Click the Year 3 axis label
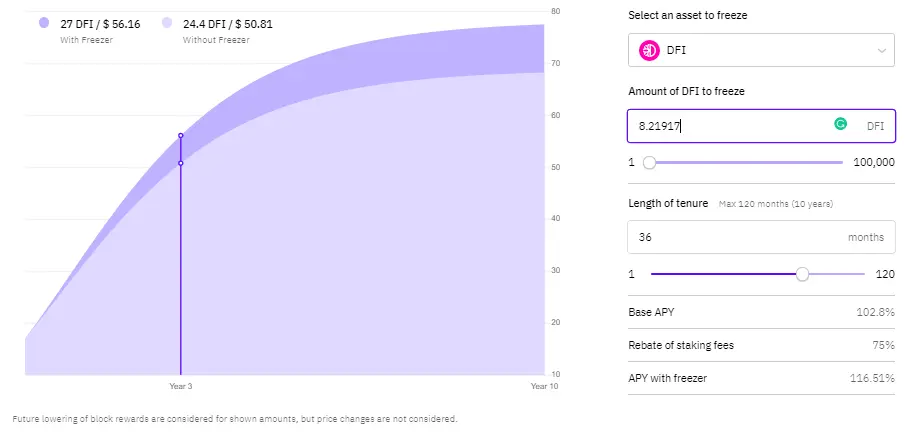This screenshot has height=440, width=908. pos(181,386)
